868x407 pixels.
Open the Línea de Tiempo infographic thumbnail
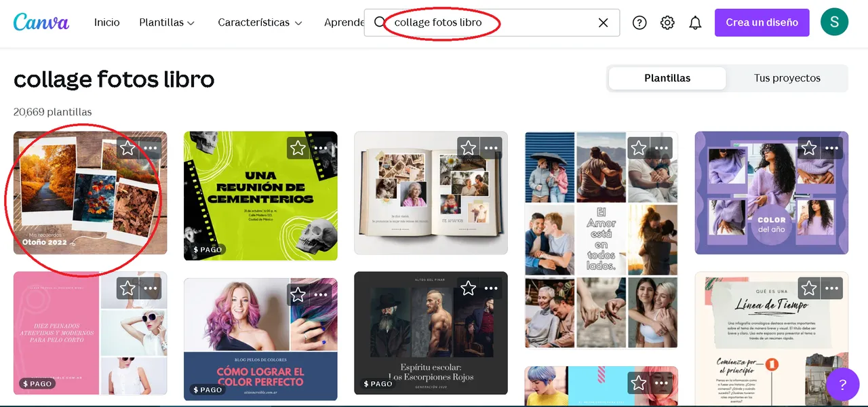(771, 339)
